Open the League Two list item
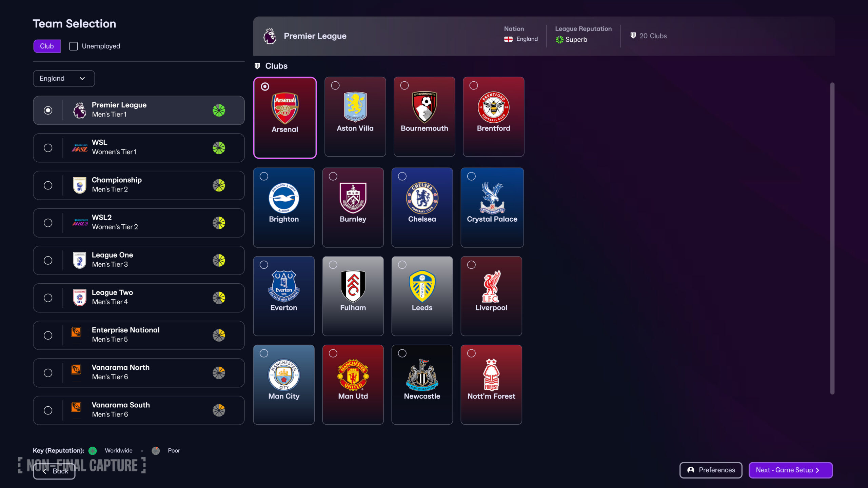This screenshot has height=488, width=868. click(139, 298)
